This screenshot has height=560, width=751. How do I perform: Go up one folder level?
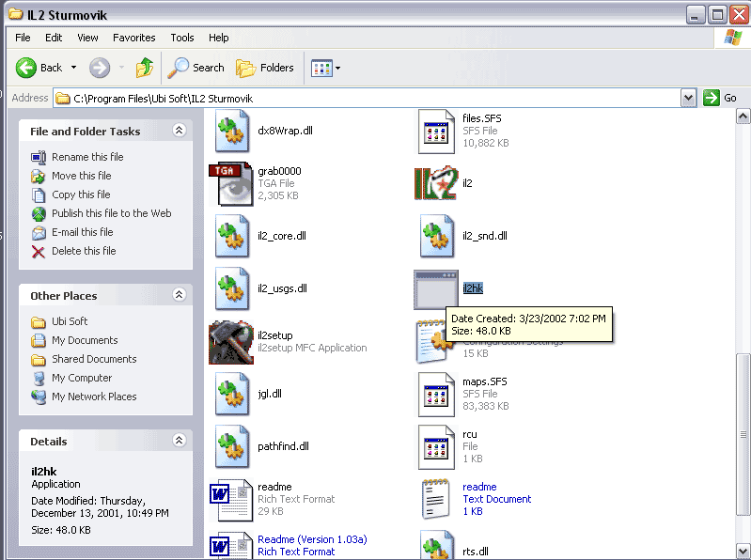pyautogui.click(x=144, y=68)
